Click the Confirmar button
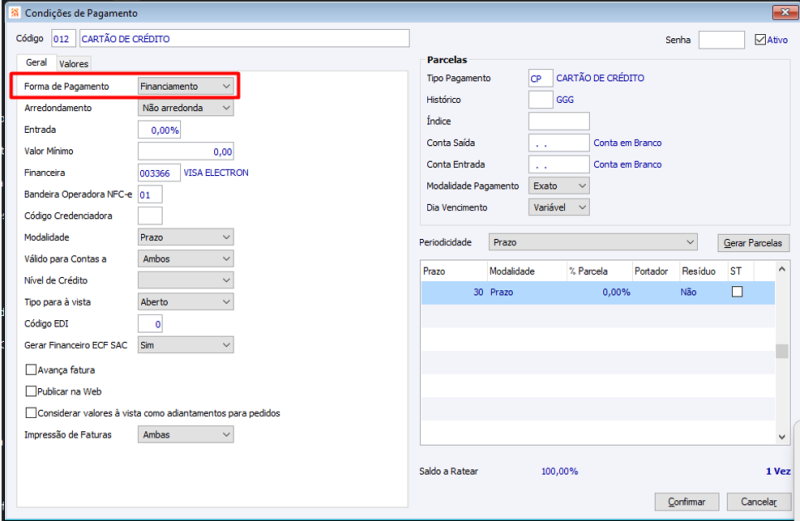800x521 pixels. pyautogui.click(x=687, y=502)
